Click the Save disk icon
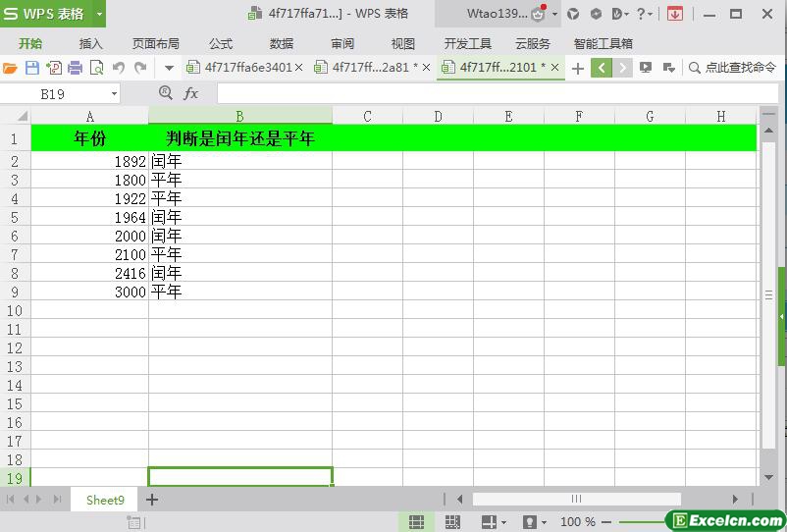The height and width of the screenshot is (532, 787). pyautogui.click(x=32, y=68)
